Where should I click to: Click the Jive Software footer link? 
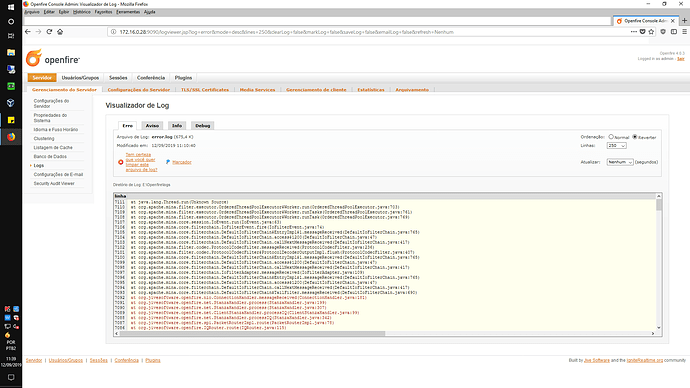[597, 360]
